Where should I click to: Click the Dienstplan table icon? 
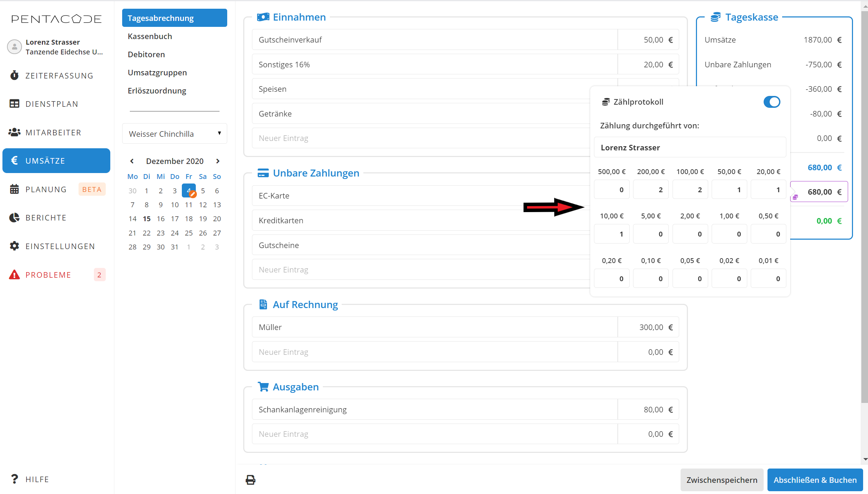14,104
